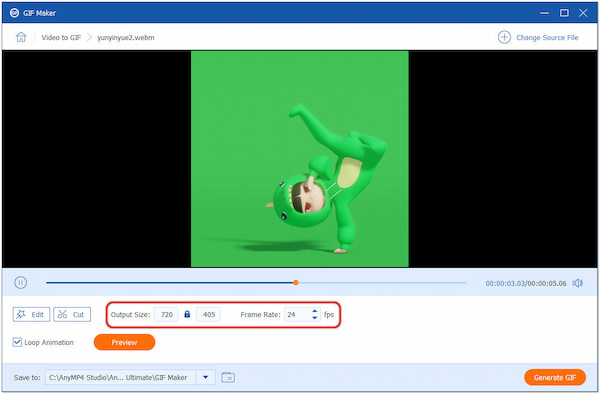Screen dimensions: 600x394
Task: Click the Frame Rate value field
Action: tap(297, 314)
